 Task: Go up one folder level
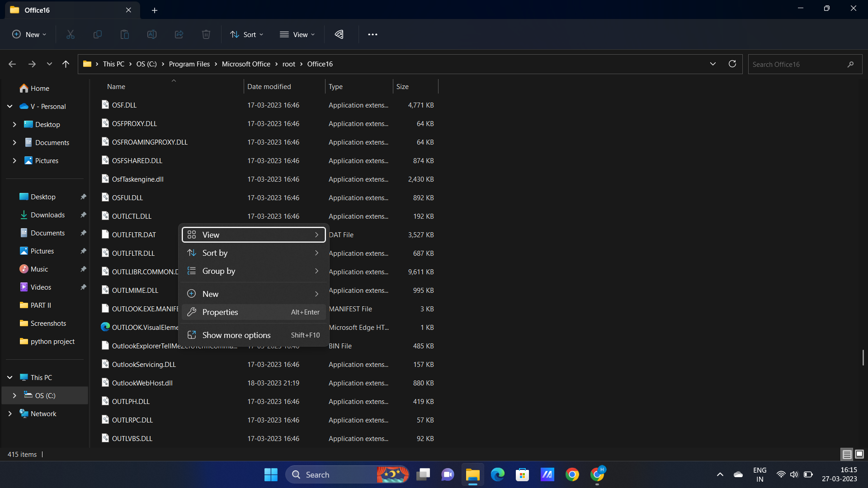(66, 64)
